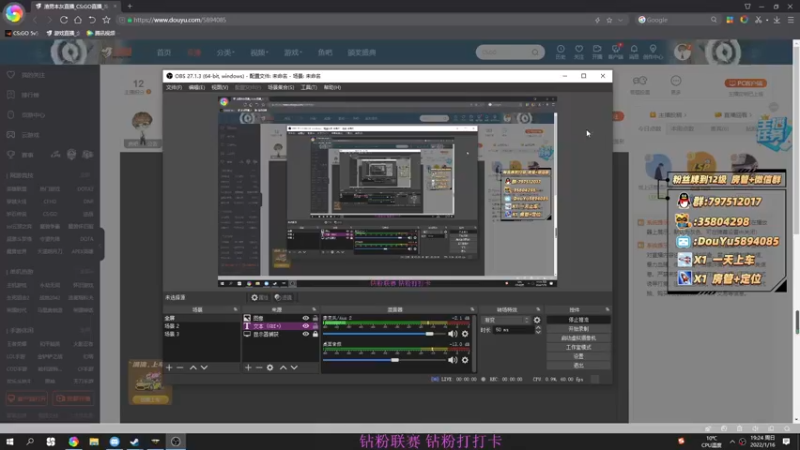This screenshot has height=450, width=800.
Task: Add a new scene with the plus icon in Scenes dock
Action: [x=169, y=367]
